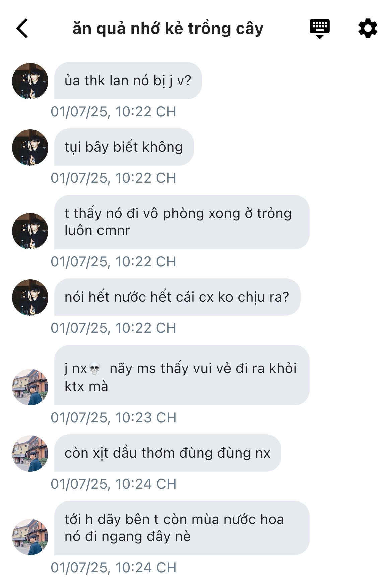
Task: Select message "t thấy nó đi vô phòng xong"
Action: coord(182,222)
